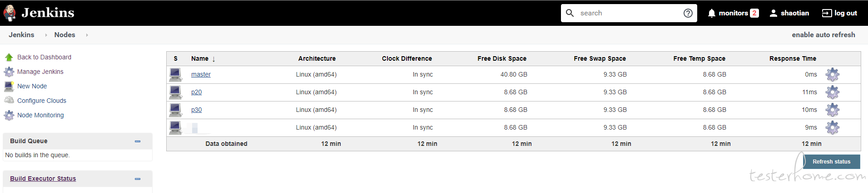Viewport: 868px width, 193px height.
Task: Click the Jenkins butler logo
Action: click(x=10, y=13)
